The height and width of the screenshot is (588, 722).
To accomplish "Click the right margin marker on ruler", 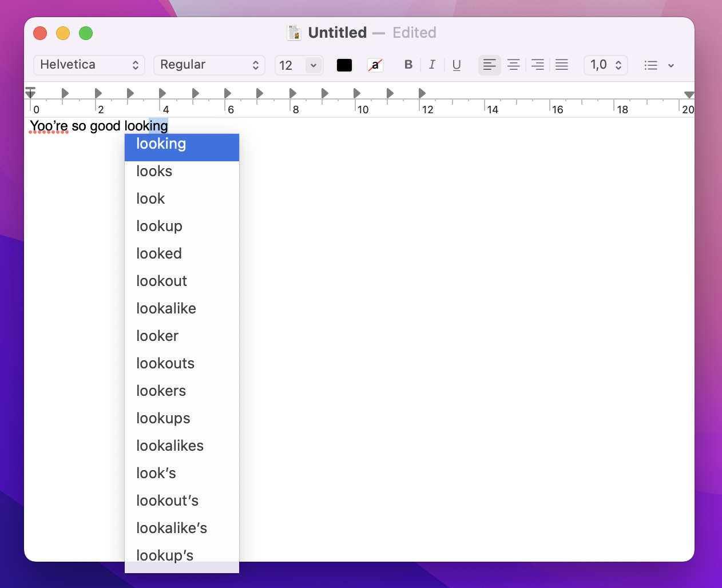I will [x=689, y=94].
